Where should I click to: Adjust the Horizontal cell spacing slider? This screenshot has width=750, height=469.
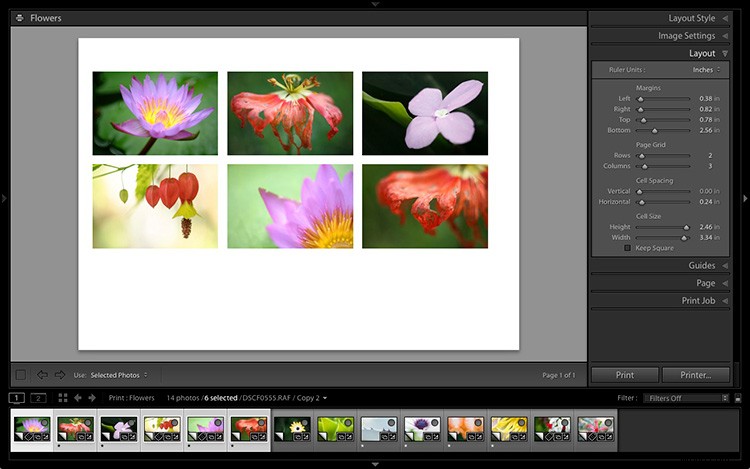[x=642, y=202]
